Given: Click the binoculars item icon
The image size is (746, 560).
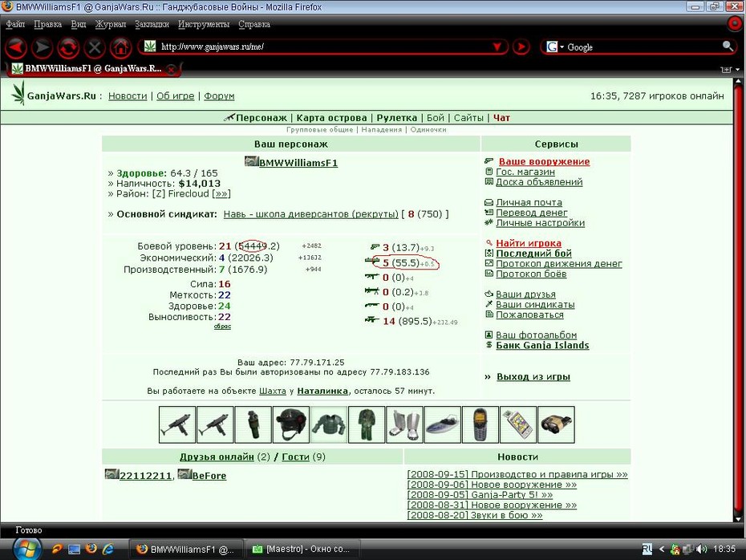Looking at the screenshot, I should 556,424.
